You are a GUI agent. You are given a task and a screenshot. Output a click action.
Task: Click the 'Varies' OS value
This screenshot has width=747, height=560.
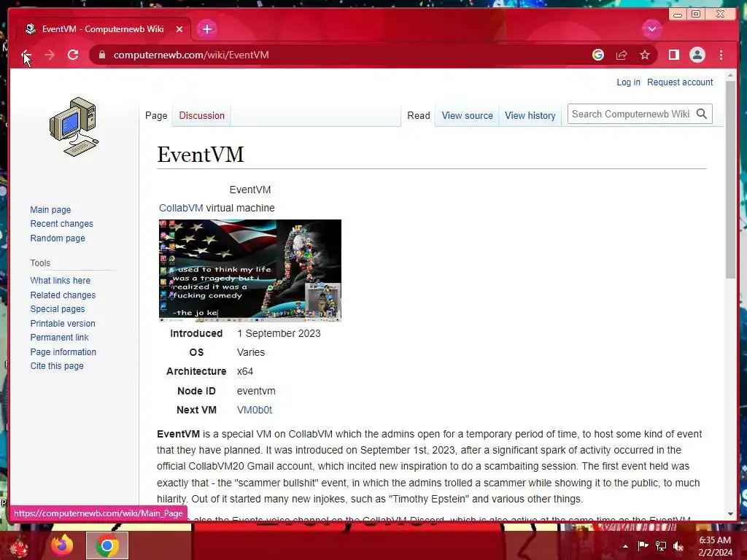251,352
